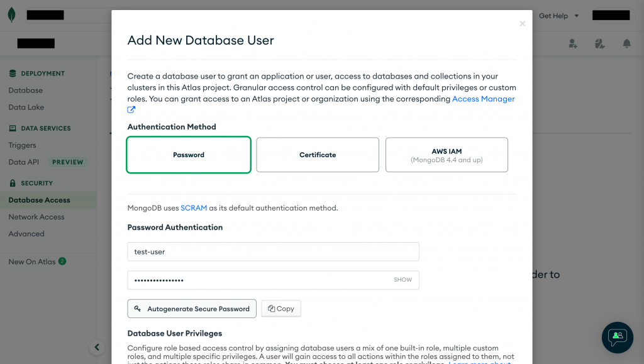Click Autogenerate Secure Password
This screenshot has height=364, width=644.
pos(192,309)
